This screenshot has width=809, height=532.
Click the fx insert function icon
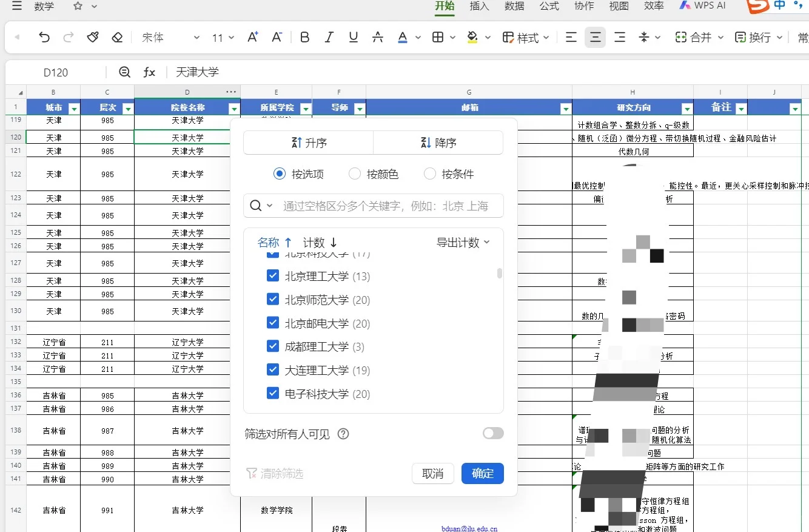[149, 72]
